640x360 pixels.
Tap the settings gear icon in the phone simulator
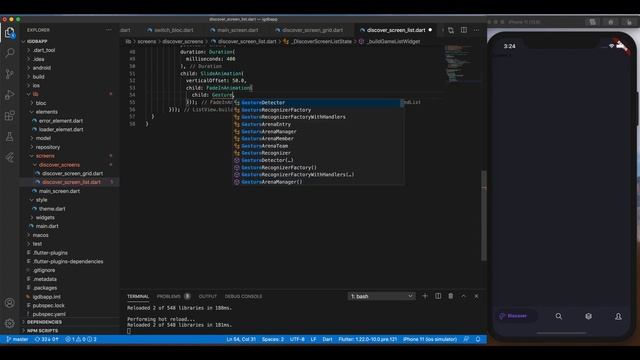(x=589, y=316)
